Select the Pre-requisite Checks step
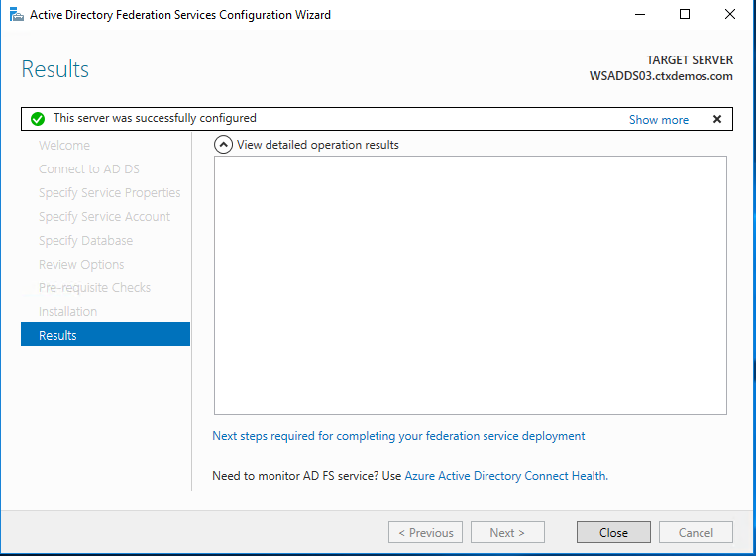Image resolution: width=756 pixels, height=556 pixels. coord(94,288)
